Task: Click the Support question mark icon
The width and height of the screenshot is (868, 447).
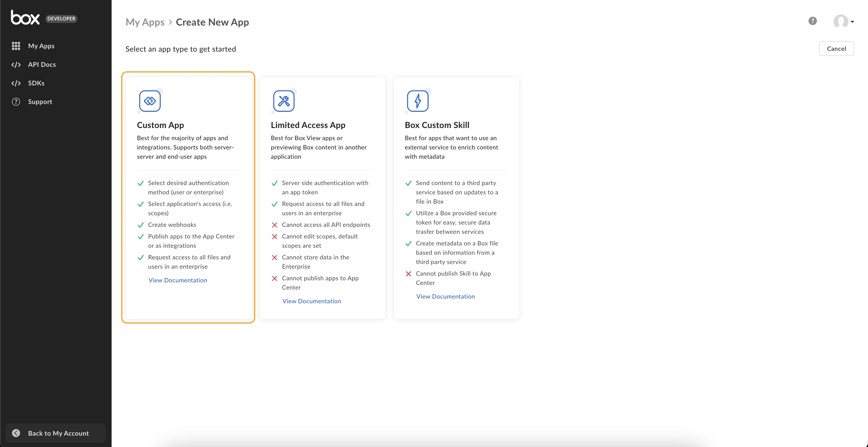Action: click(x=16, y=102)
